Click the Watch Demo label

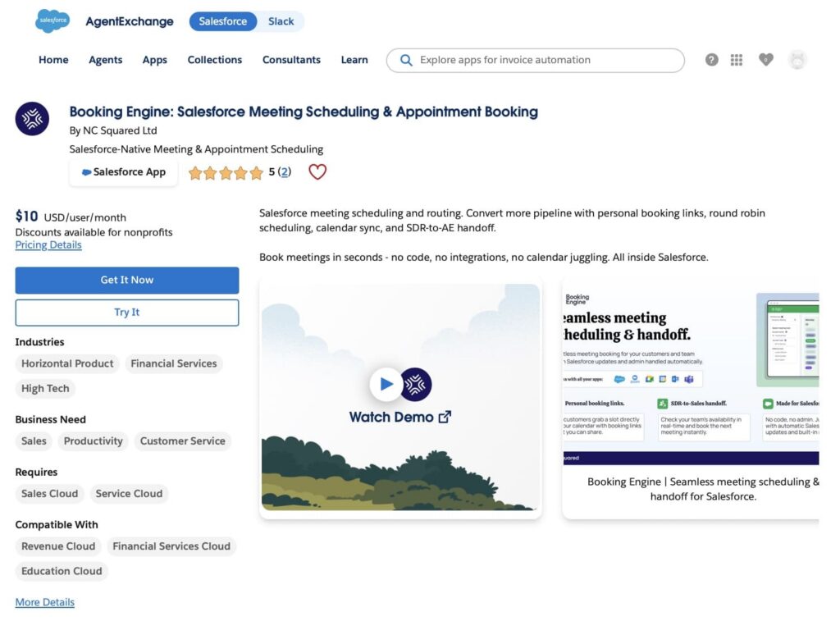point(391,417)
